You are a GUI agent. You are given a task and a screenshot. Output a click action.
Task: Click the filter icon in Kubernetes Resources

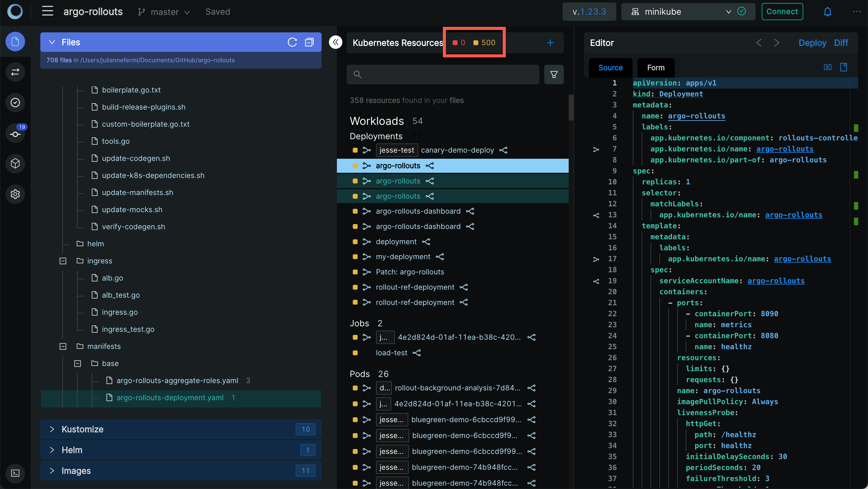tap(554, 74)
